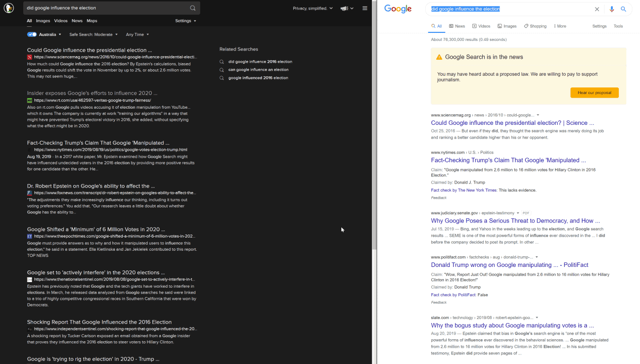Image resolution: width=640 pixels, height=364 pixels.
Task: Open Google search Settings
Action: [599, 26]
